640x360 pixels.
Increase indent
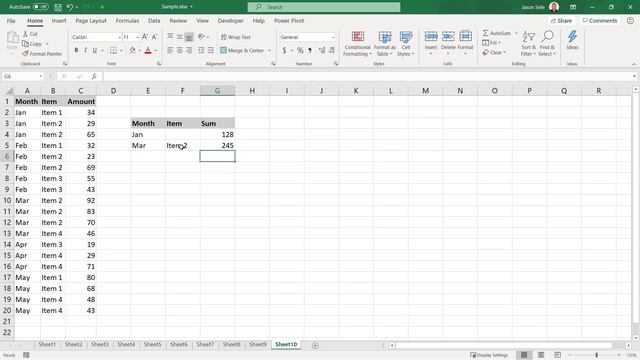[x=211, y=50]
